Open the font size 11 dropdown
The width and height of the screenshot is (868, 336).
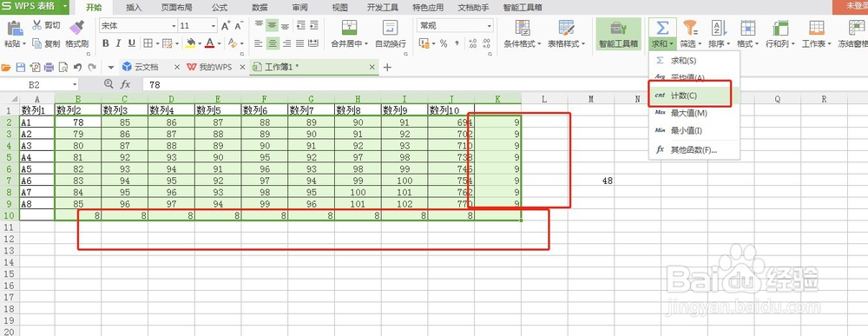(x=214, y=26)
